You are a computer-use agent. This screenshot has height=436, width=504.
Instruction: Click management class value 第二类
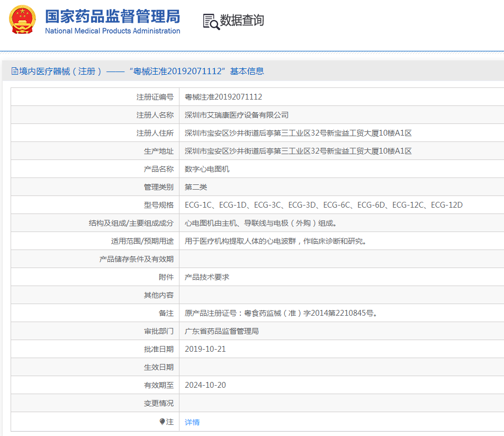coord(196,187)
